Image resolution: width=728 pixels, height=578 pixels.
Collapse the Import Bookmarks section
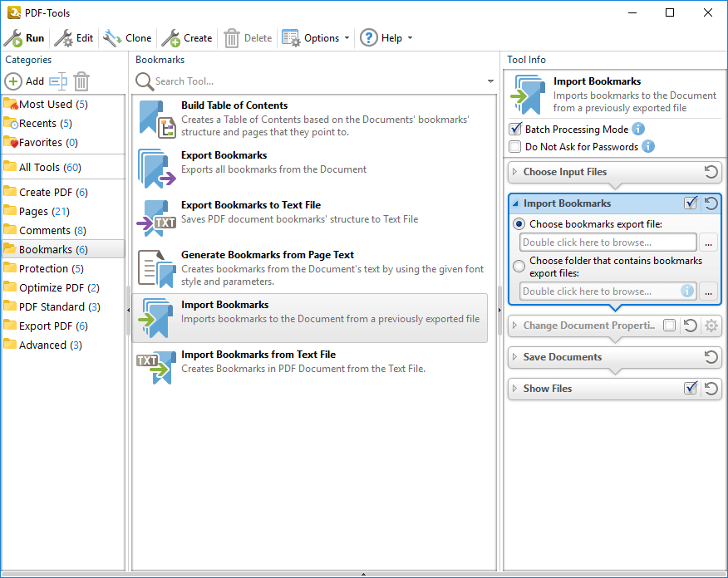[515, 203]
